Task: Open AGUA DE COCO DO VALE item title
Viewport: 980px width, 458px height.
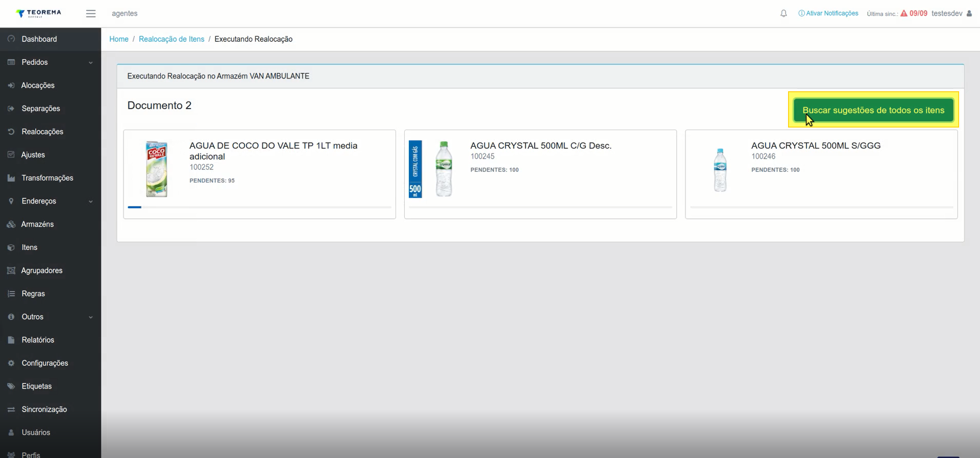Action: (274, 151)
